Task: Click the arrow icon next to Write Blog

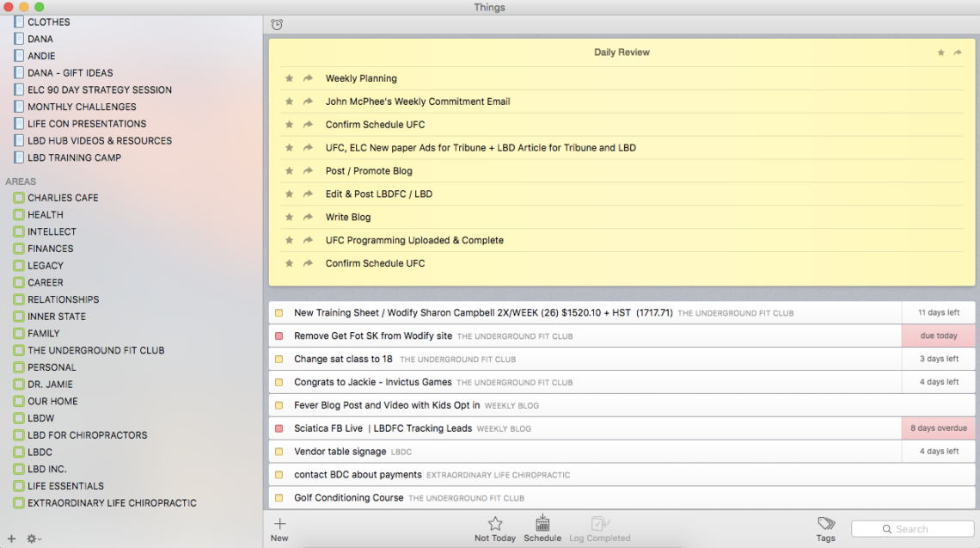Action: point(308,218)
